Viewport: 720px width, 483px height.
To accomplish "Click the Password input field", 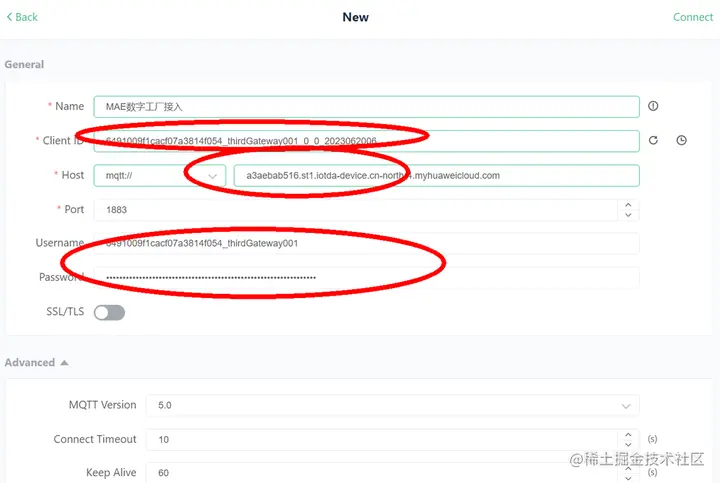I will 366,277.
